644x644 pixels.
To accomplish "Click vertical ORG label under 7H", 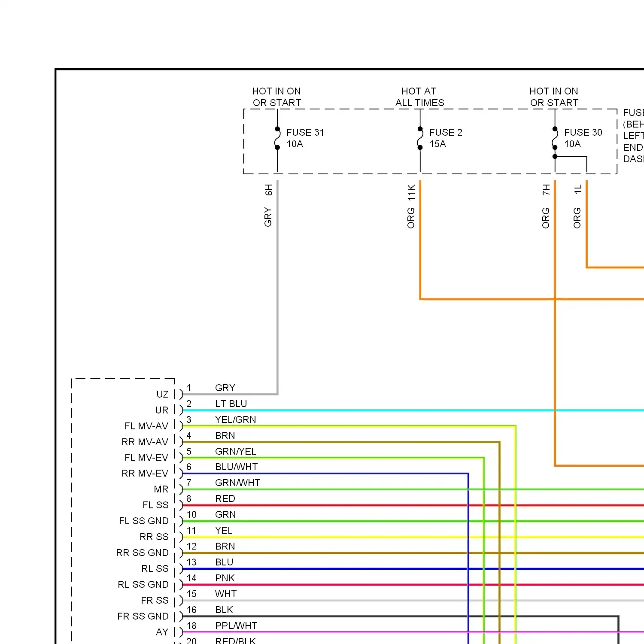I will click(546, 218).
